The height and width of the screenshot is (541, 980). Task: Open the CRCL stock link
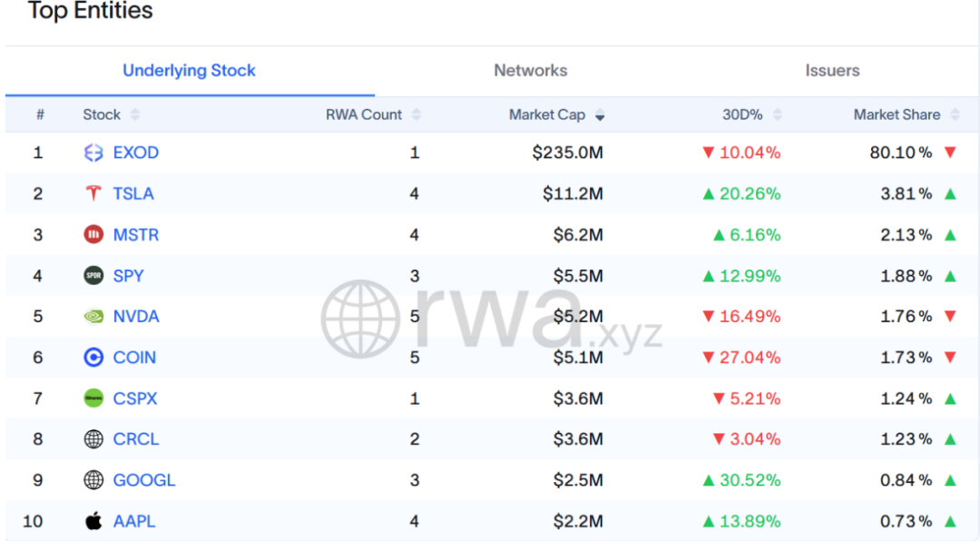coord(136,439)
